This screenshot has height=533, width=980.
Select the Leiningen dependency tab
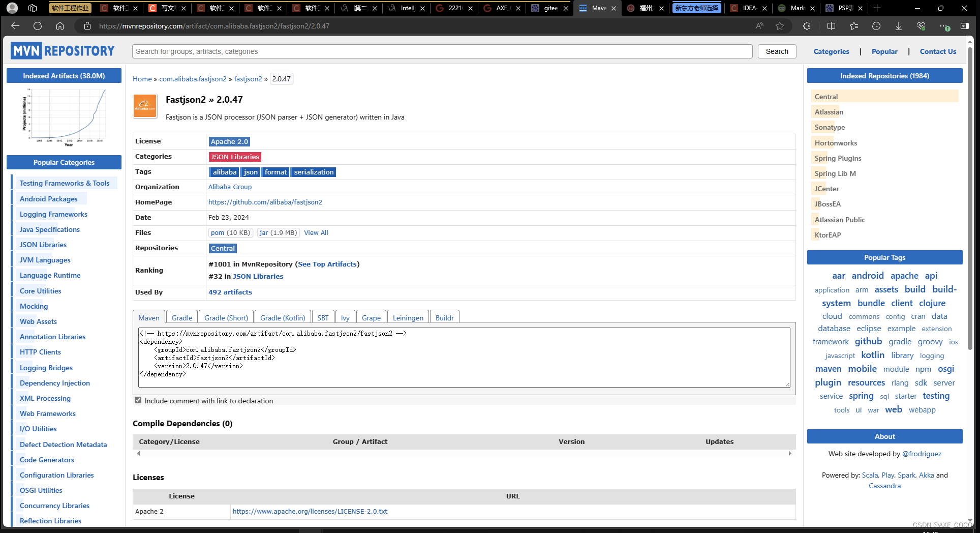coord(408,317)
